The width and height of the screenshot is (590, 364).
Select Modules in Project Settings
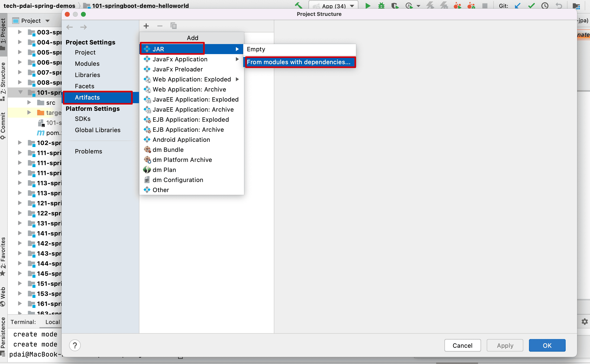coord(87,64)
